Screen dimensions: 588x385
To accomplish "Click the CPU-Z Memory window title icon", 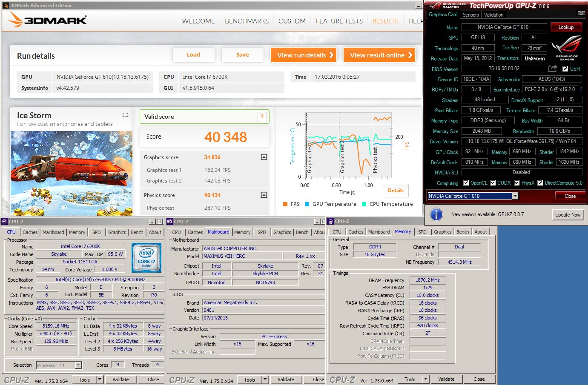I will pyautogui.click(x=330, y=221).
